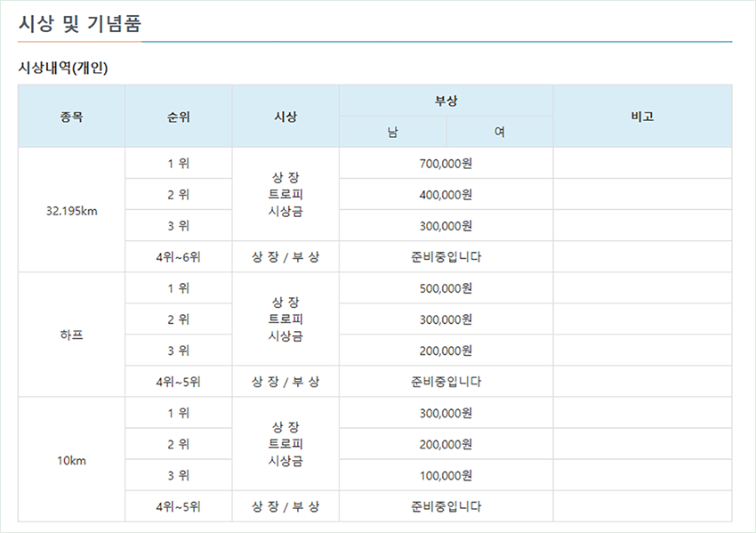Screen dimensions: 756x533
Task: Click the '부상' column header
Action: [446, 101]
